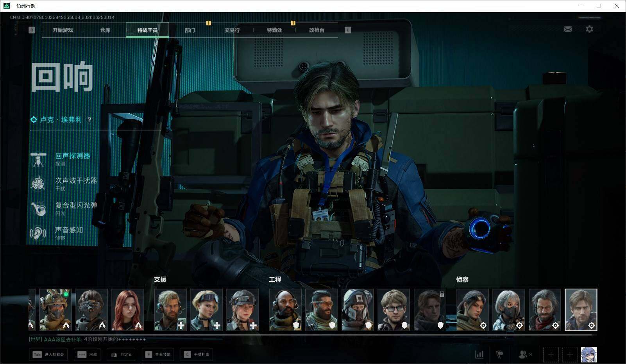
Task: Choose the blond bearded support operator
Action: pos(170,310)
